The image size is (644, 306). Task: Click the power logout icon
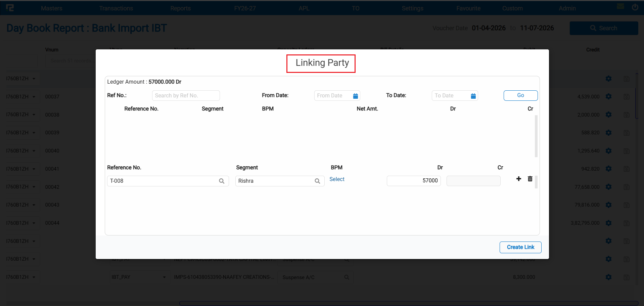[635, 7]
